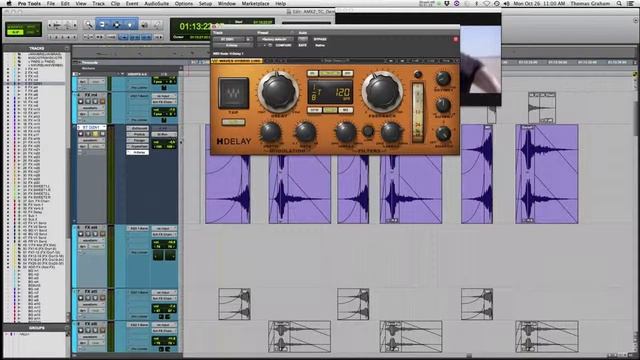
Task: Select the Scrubber speaker tool
Action: (x=144, y=25)
